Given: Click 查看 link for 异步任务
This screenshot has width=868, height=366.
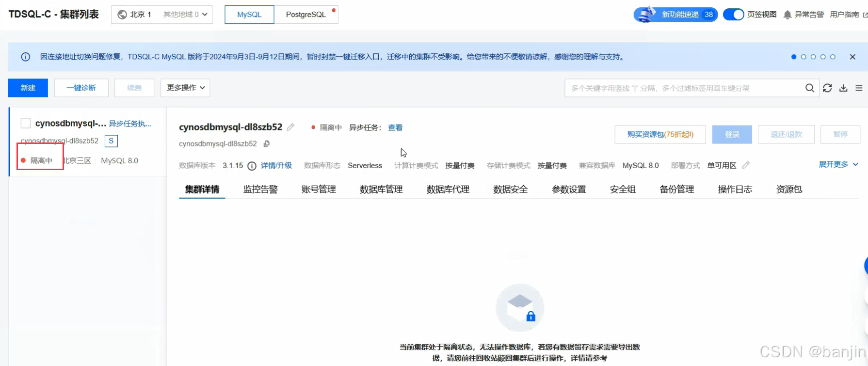Looking at the screenshot, I should click(x=395, y=127).
